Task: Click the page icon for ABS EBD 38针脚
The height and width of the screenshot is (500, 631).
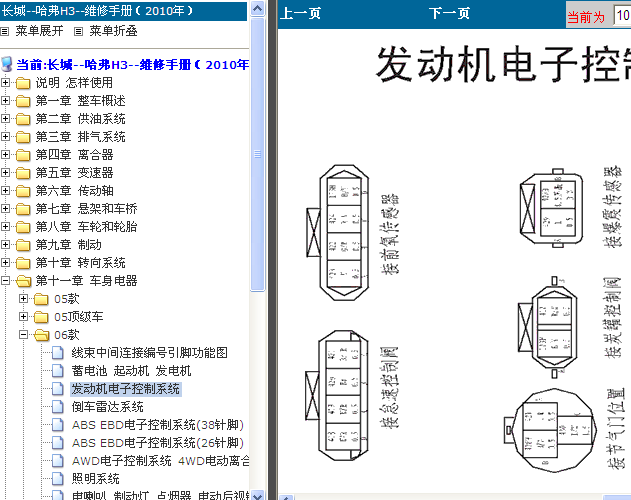Action: 58,425
